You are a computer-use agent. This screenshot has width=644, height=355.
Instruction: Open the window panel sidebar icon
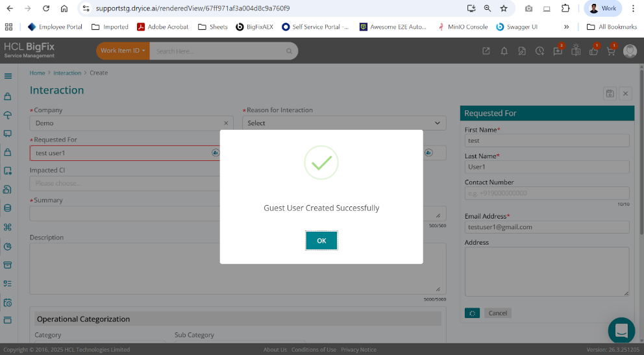[7, 320]
